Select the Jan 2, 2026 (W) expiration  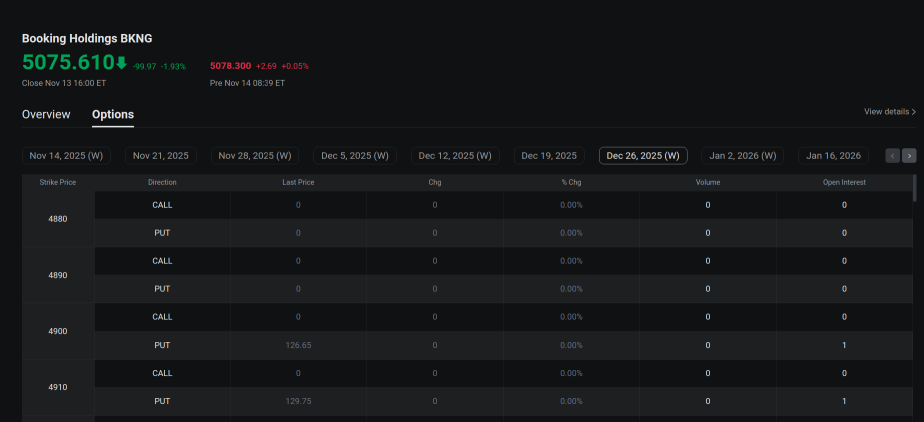click(743, 156)
